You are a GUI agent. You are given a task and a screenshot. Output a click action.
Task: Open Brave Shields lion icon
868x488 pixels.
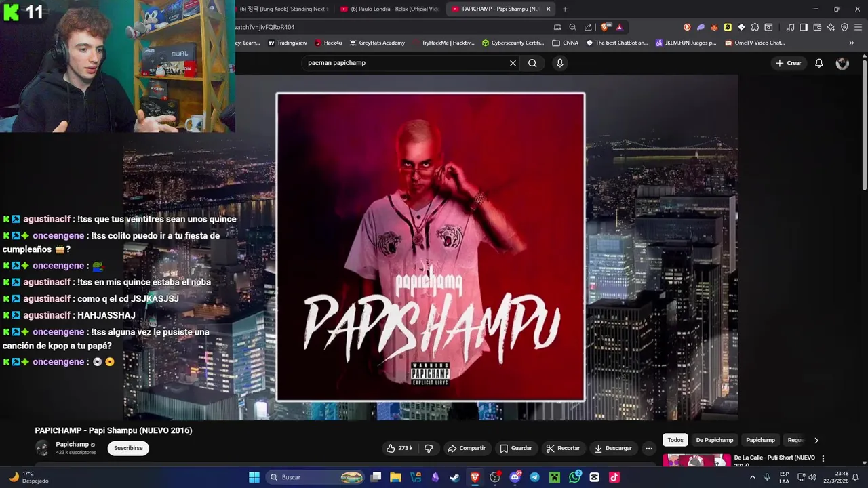tap(605, 27)
